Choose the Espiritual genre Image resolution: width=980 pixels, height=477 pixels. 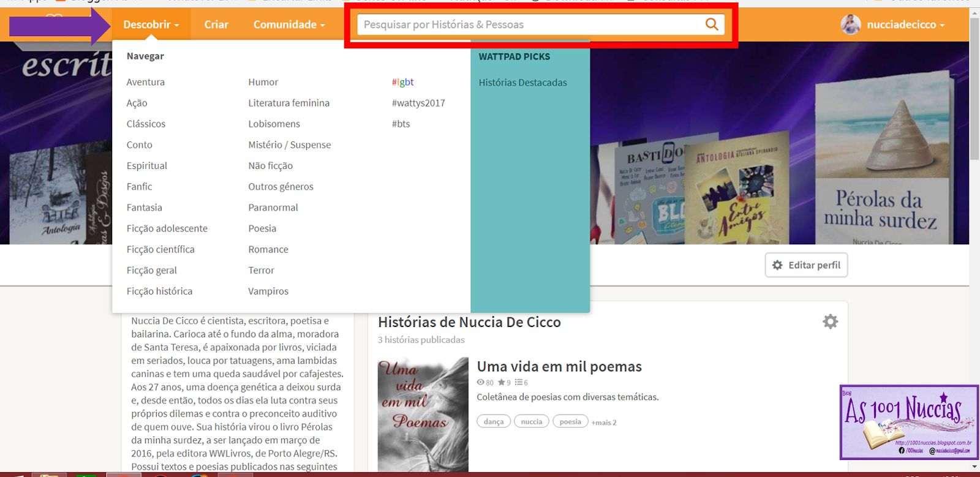pos(146,165)
